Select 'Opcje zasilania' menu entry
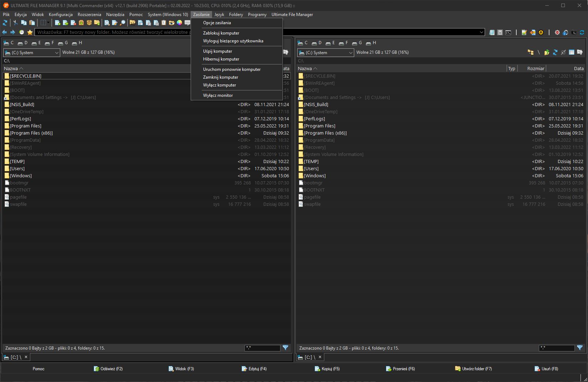588x382 pixels. [237, 23]
